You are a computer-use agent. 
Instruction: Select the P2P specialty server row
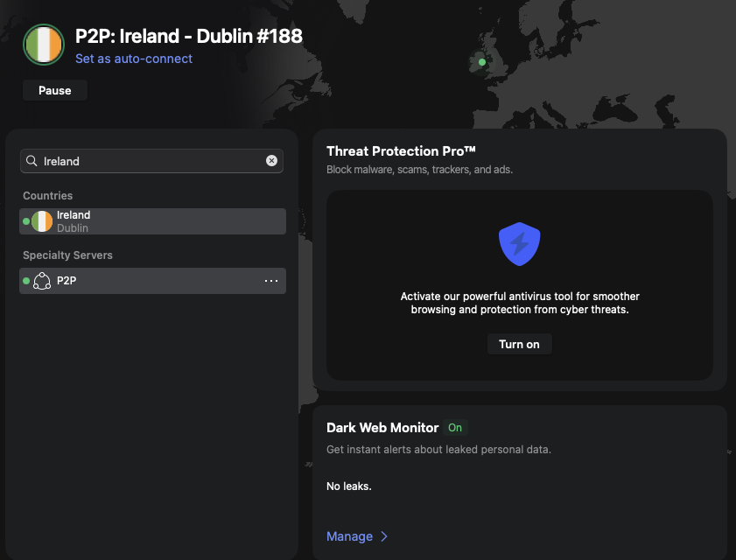coord(152,281)
